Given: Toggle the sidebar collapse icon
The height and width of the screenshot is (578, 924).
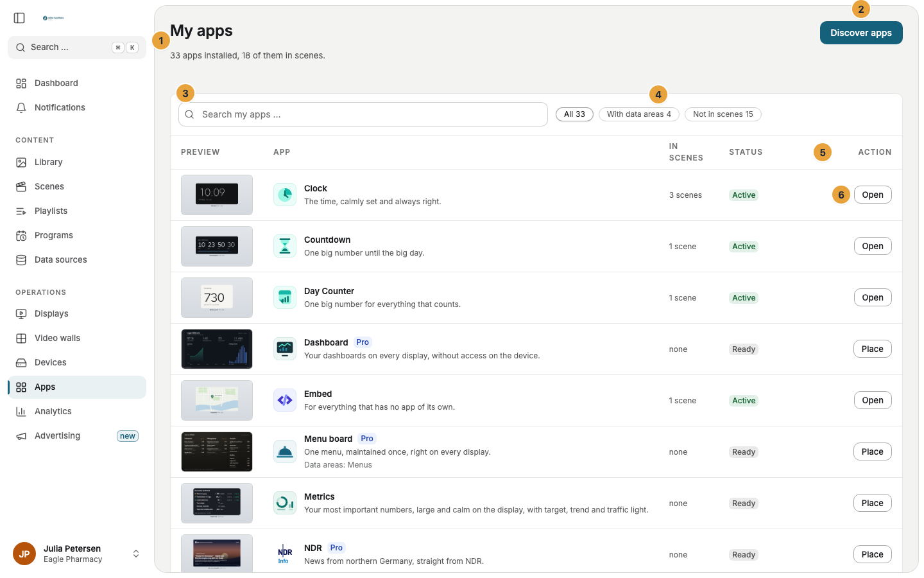Looking at the screenshot, I should [19, 18].
